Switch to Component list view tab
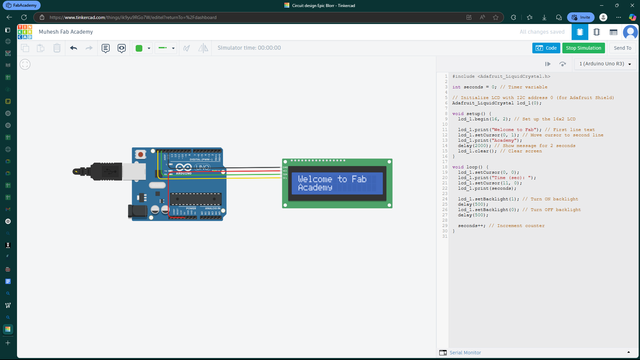Screen dimensions: 640x360 click(x=613, y=32)
